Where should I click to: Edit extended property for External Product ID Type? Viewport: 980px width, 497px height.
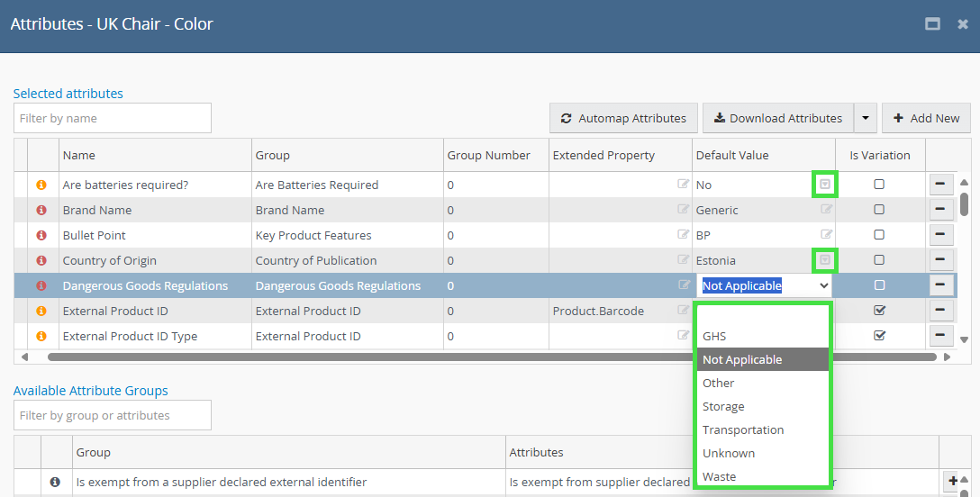(x=683, y=335)
